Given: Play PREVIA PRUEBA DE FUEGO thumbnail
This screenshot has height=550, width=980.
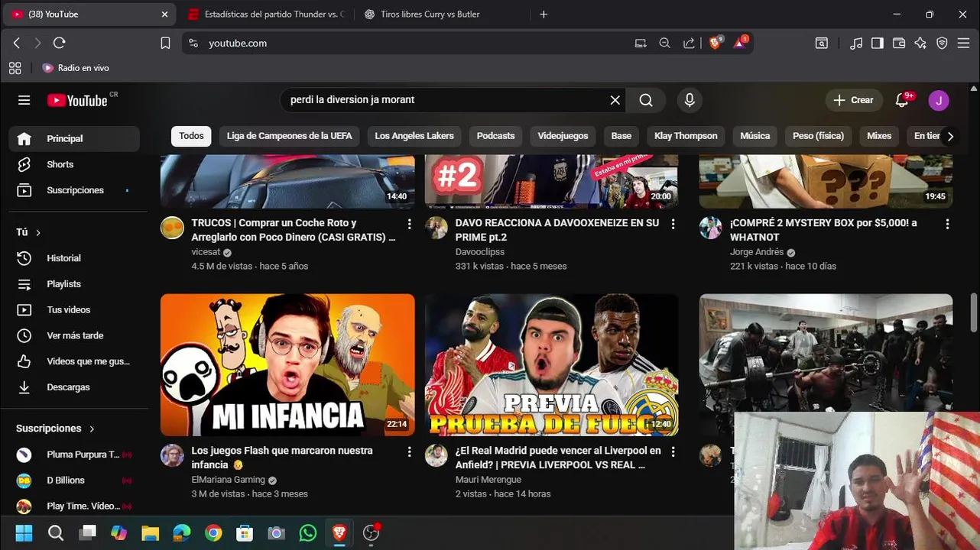Looking at the screenshot, I should (x=551, y=365).
